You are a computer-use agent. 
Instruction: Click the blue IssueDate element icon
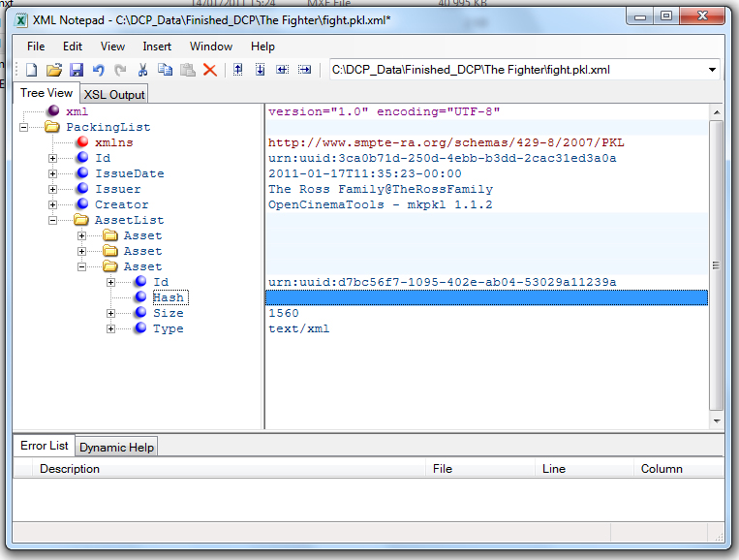click(x=83, y=172)
